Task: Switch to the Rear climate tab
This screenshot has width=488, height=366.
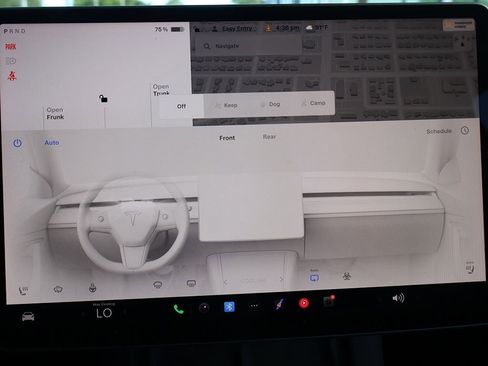Action: pos(269,137)
